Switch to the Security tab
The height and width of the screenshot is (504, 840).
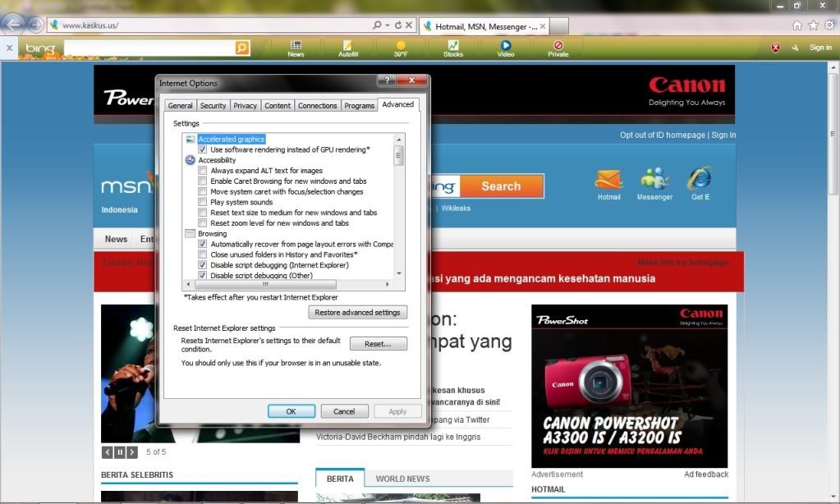pyautogui.click(x=213, y=106)
